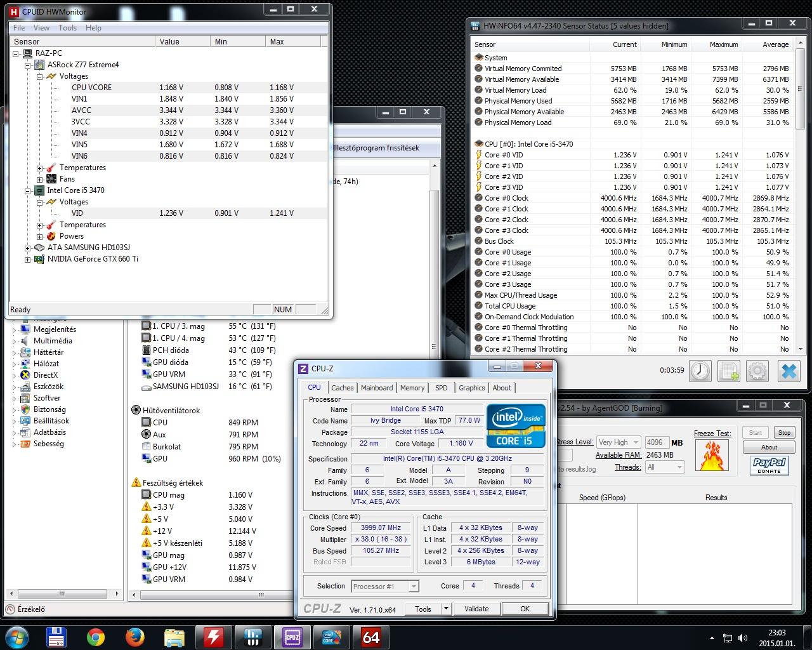
Task: Click Maximum column header in HWiNFO64
Action: (717, 44)
